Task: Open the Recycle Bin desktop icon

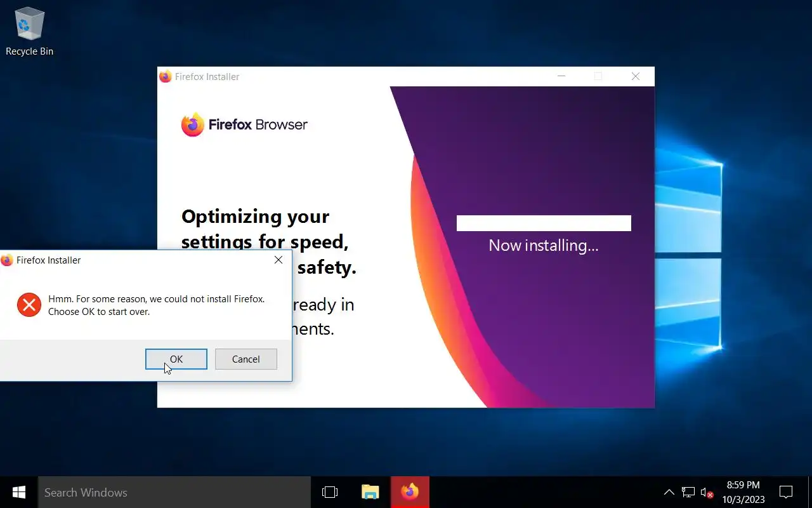Action: 29,32
